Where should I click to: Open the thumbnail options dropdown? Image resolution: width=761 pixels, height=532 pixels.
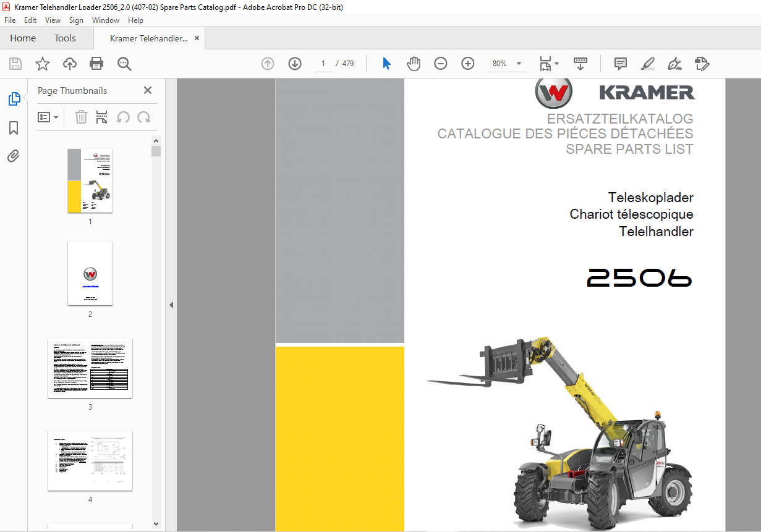point(48,117)
